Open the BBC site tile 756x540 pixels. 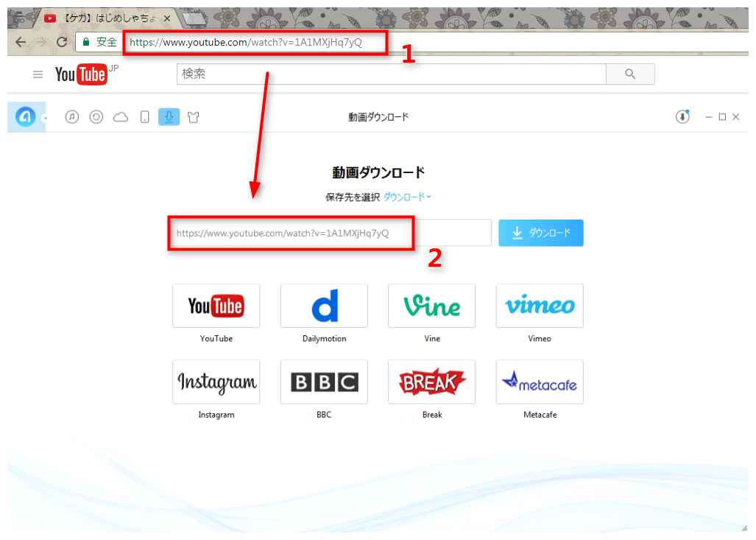click(324, 382)
